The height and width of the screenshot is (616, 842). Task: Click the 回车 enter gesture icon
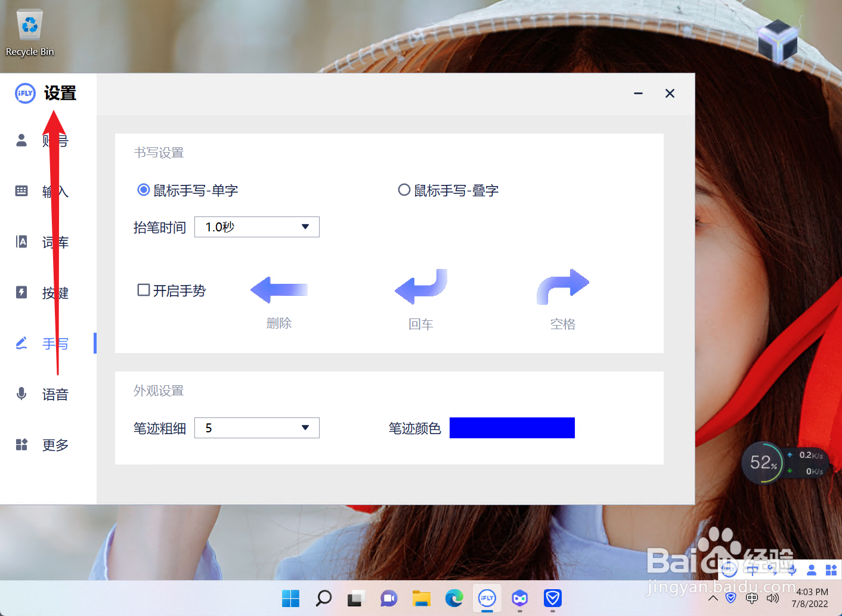[x=421, y=287]
